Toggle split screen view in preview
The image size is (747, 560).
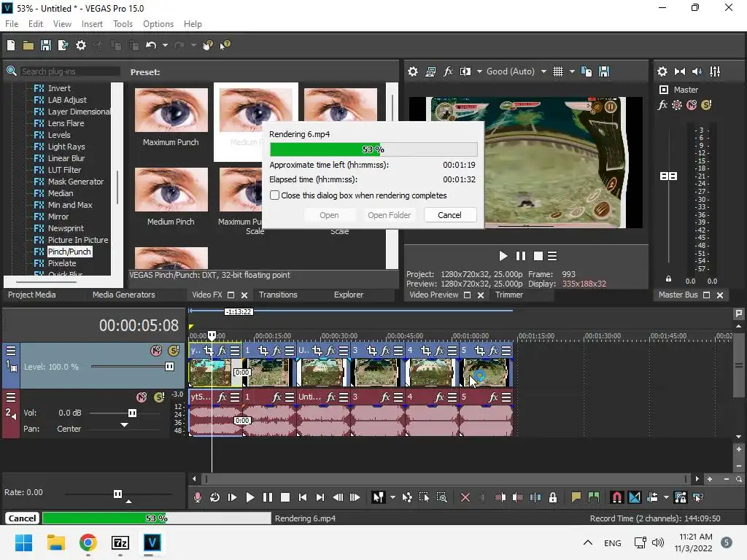(465, 71)
